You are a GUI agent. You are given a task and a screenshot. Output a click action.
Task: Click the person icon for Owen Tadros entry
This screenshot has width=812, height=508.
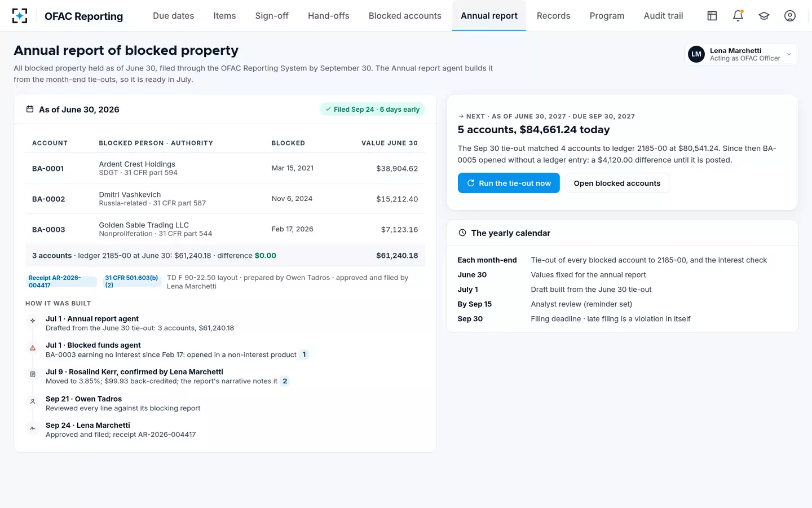[x=33, y=401]
